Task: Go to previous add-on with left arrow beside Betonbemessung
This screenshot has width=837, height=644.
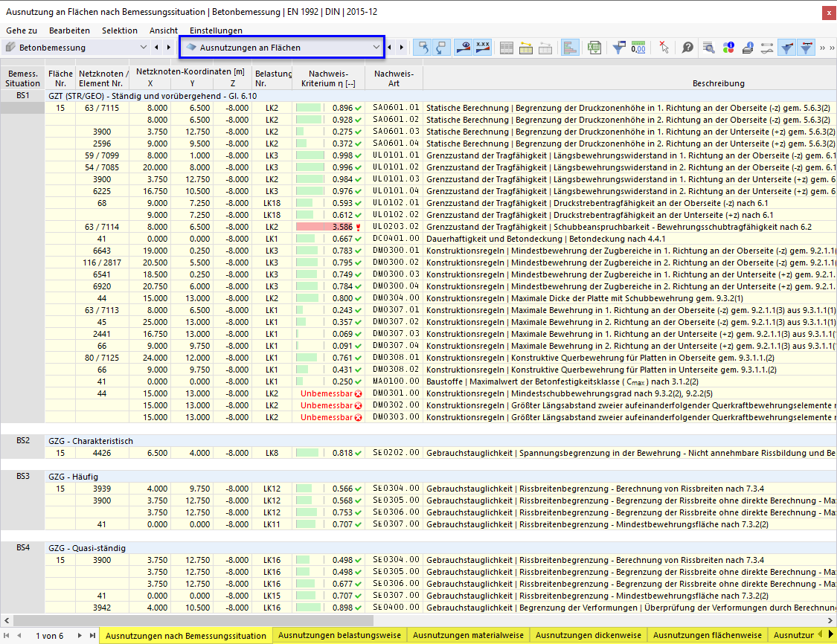Action: tap(156, 48)
